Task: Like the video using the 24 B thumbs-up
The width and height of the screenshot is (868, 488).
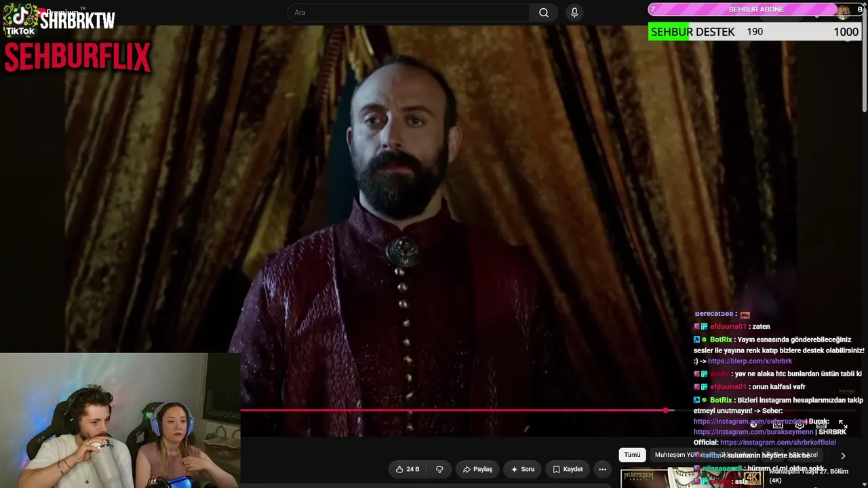Action: (407, 469)
